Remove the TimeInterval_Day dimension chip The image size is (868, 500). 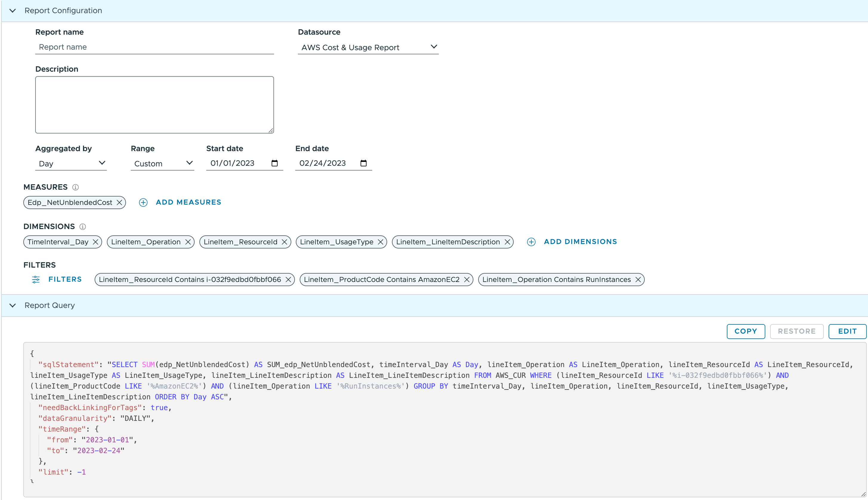pyautogui.click(x=96, y=242)
